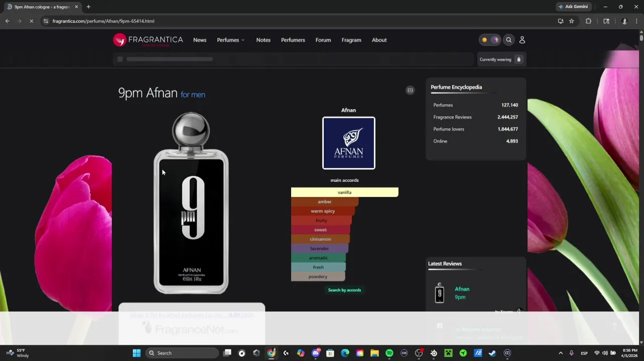Click the site information icon in address bar
This screenshot has width=644, height=361.
46,21
